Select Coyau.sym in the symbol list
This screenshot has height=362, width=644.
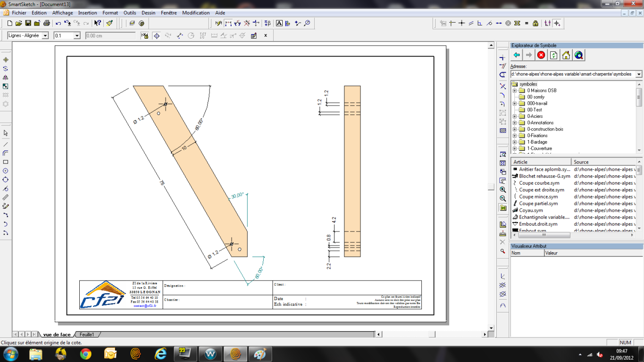[531, 210]
